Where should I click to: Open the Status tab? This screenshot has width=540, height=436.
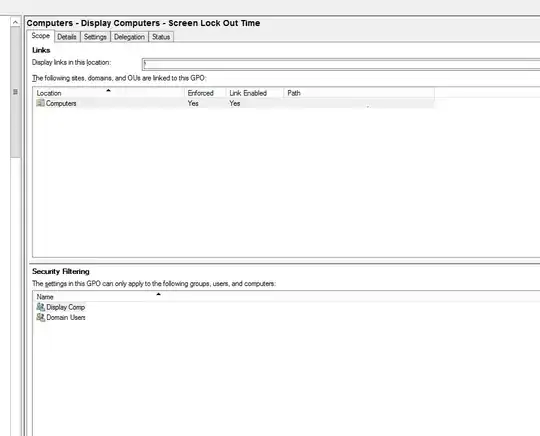point(161,37)
